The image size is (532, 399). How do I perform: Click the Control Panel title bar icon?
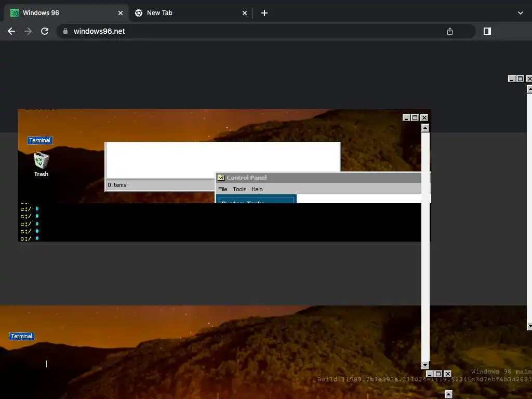(x=221, y=178)
